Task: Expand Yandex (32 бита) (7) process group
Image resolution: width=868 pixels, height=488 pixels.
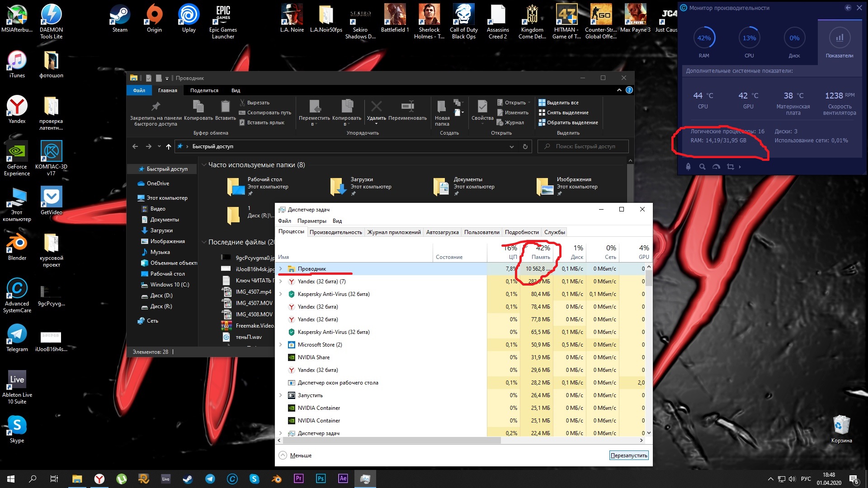Action: point(280,281)
